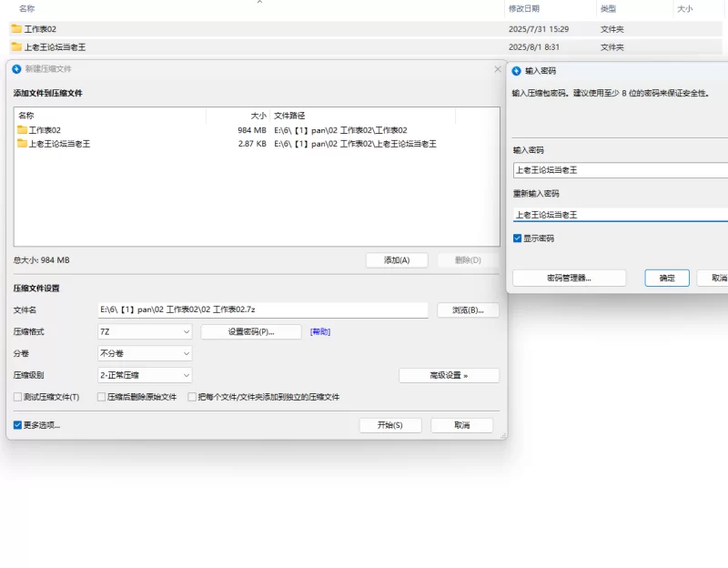The width and height of the screenshot is (728, 568).
Task: Click the 浏览(B)... button
Action: click(x=468, y=310)
